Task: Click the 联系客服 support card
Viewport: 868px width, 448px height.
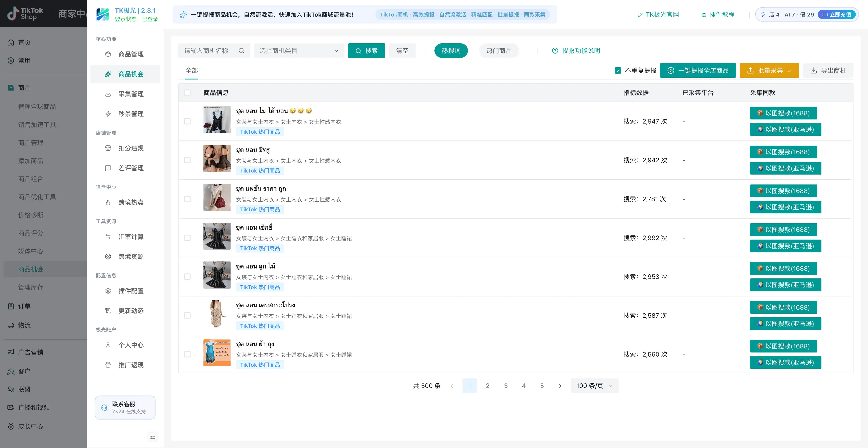Action: point(125,407)
